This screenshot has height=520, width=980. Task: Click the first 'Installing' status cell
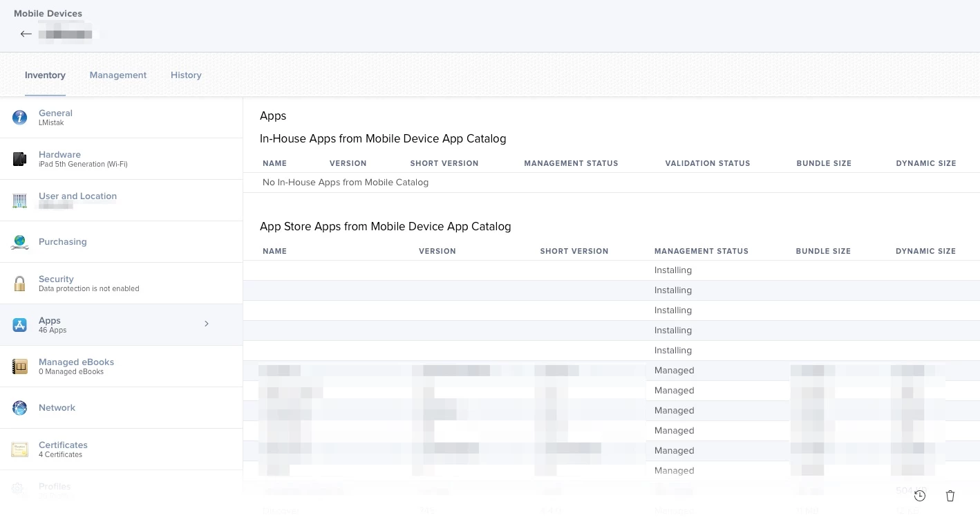pos(673,270)
